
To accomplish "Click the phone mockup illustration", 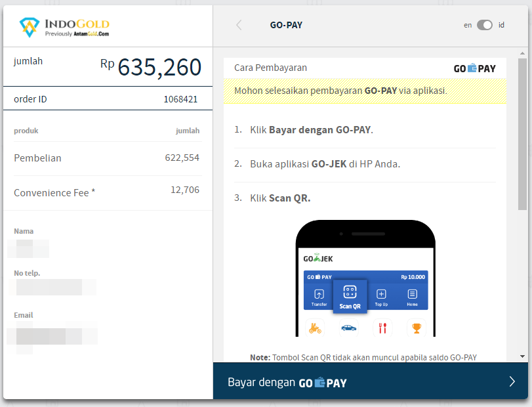I will (365, 278).
